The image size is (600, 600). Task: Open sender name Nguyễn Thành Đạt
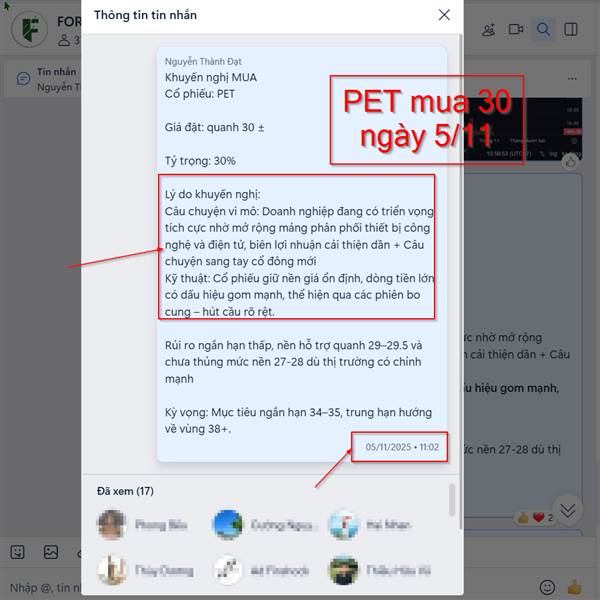click(203, 62)
